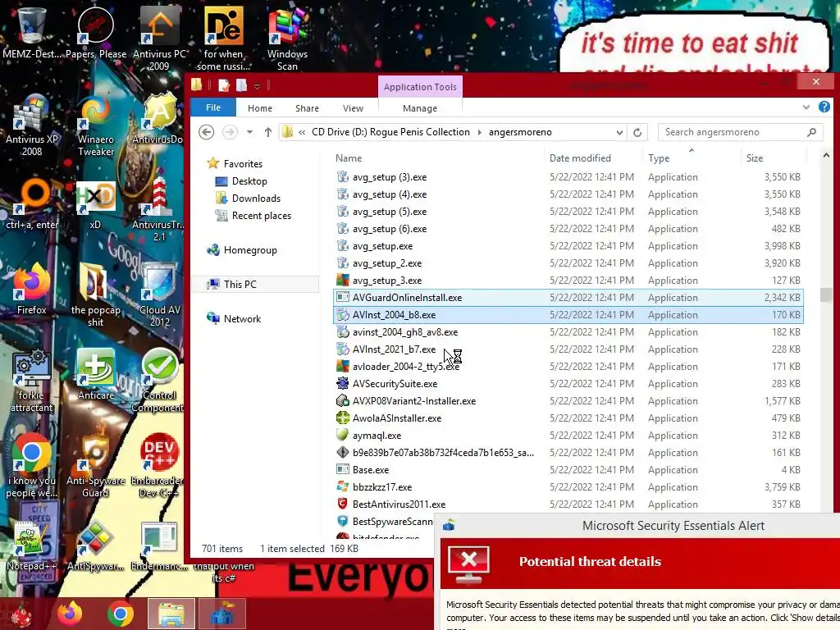Launch Windows Scan desktop shortcut
The image size is (840, 630).
[287, 38]
